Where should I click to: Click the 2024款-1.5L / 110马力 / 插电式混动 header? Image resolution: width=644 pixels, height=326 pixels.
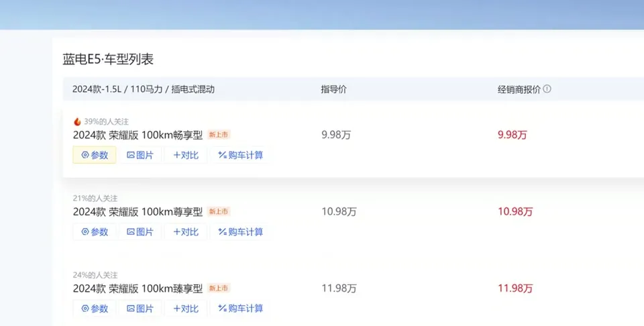[144, 89]
